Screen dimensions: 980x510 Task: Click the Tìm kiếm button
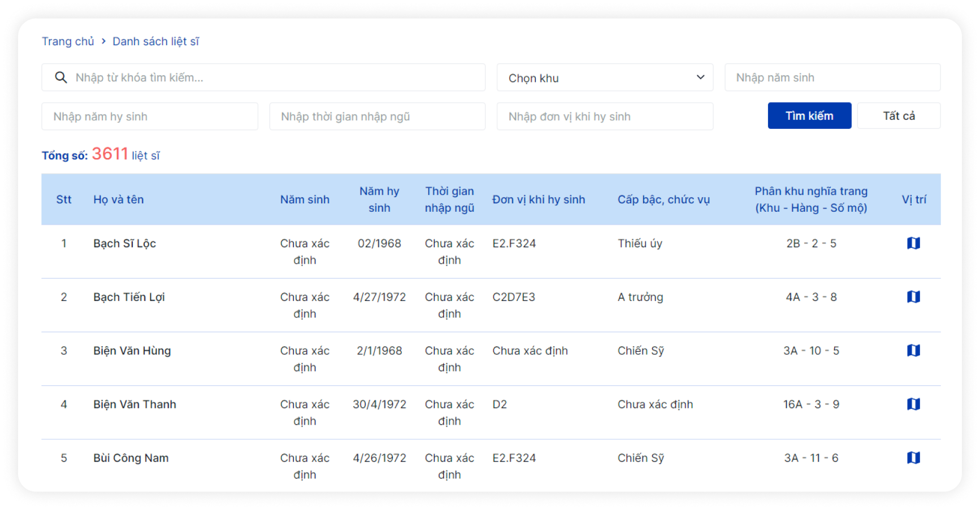(809, 116)
